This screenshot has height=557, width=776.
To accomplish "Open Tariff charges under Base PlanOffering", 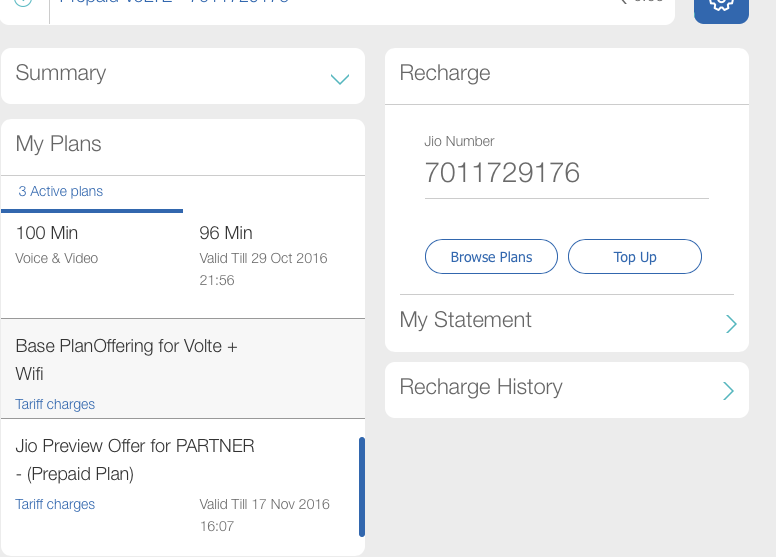I will pyautogui.click(x=55, y=404).
